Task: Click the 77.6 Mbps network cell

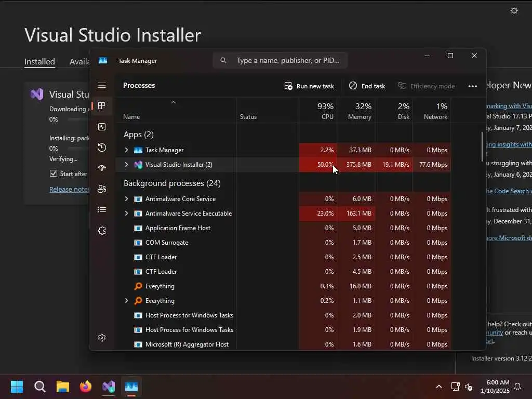Action: (x=432, y=165)
